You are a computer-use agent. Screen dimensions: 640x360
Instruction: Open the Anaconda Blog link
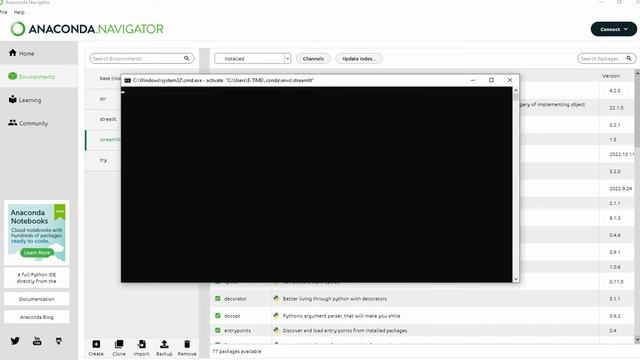37,317
